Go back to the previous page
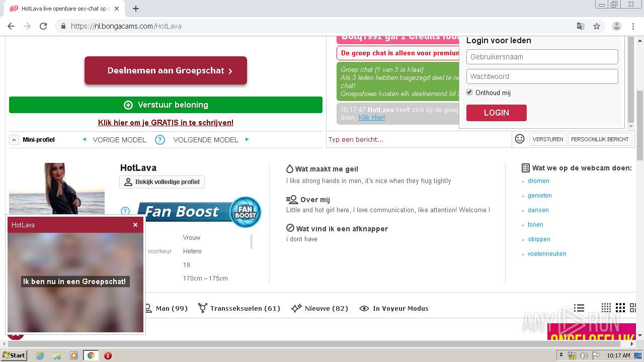This screenshot has height=362, width=644. (11, 26)
